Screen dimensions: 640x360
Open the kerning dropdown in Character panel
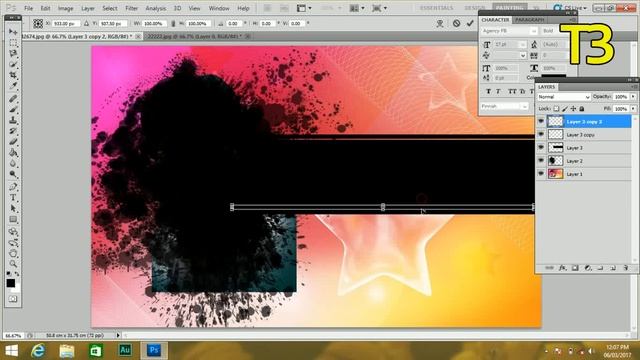point(523,55)
